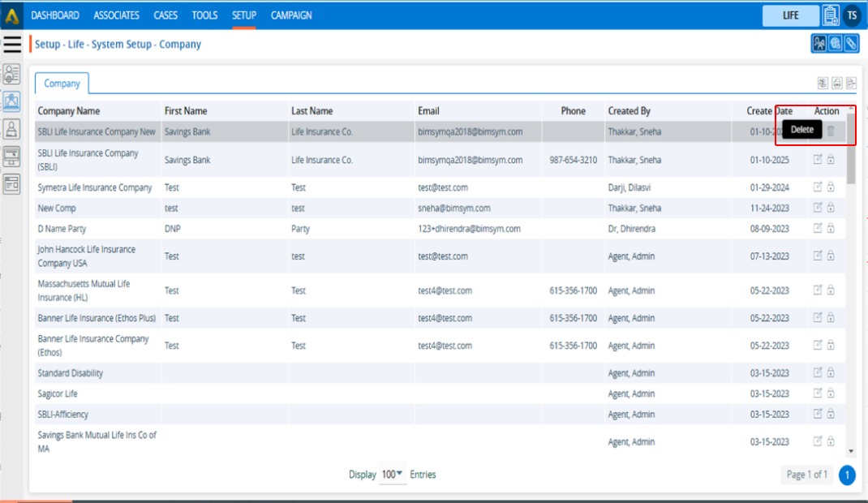Toggle lock icon for New Comp row
Screen dimensions: 868x503
[x=831, y=208]
